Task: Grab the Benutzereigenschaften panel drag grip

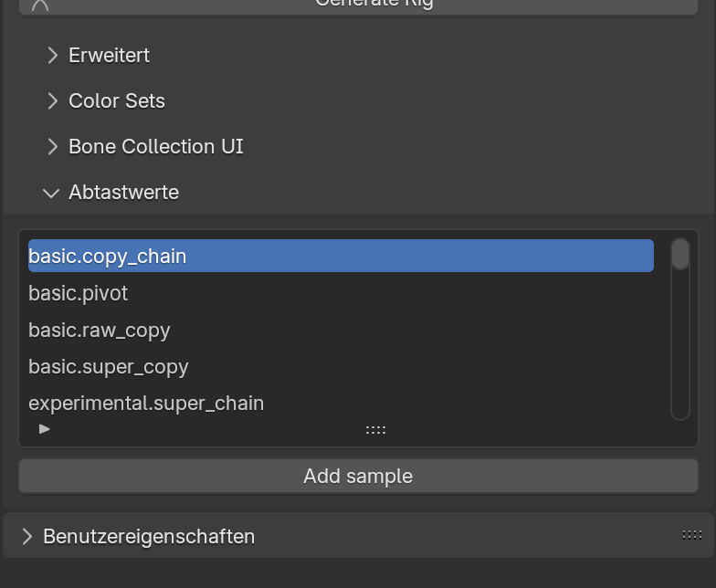Action: coord(691,535)
